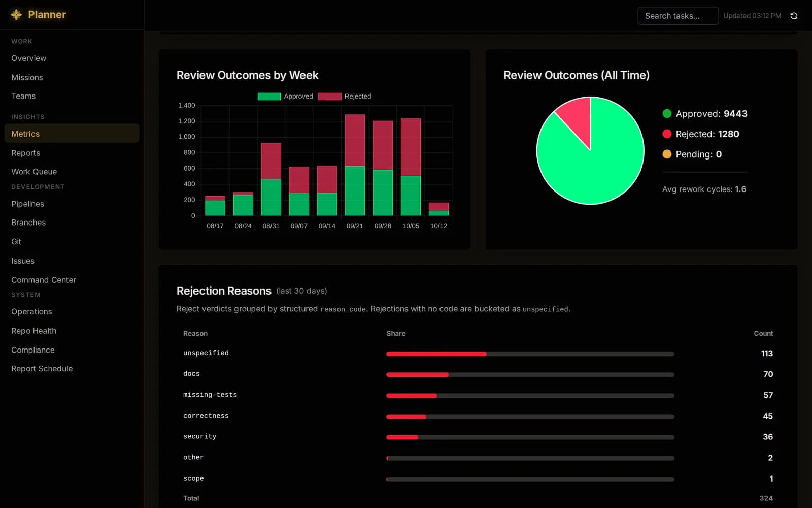Toggle the Rejected legend swatch in chart
The image size is (812, 508).
point(329,97)
